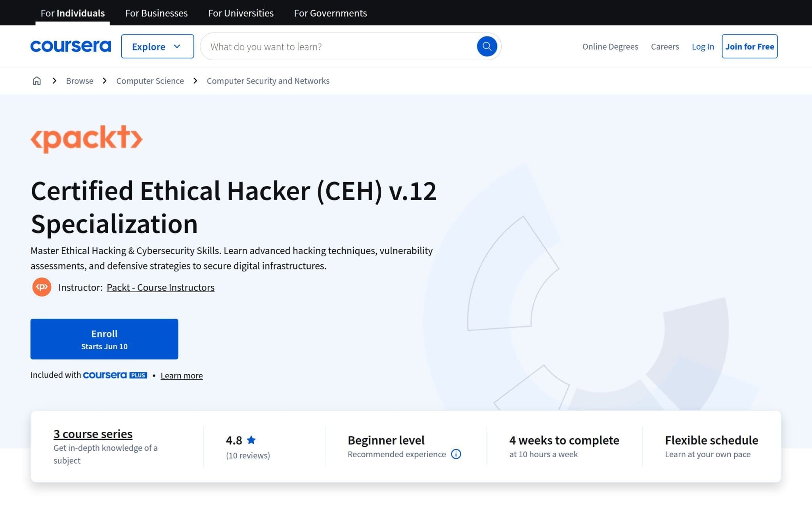This screenshot has height=508, width=812.
Task: Open the Recommended experience info icon
Action: pos(456,454)
